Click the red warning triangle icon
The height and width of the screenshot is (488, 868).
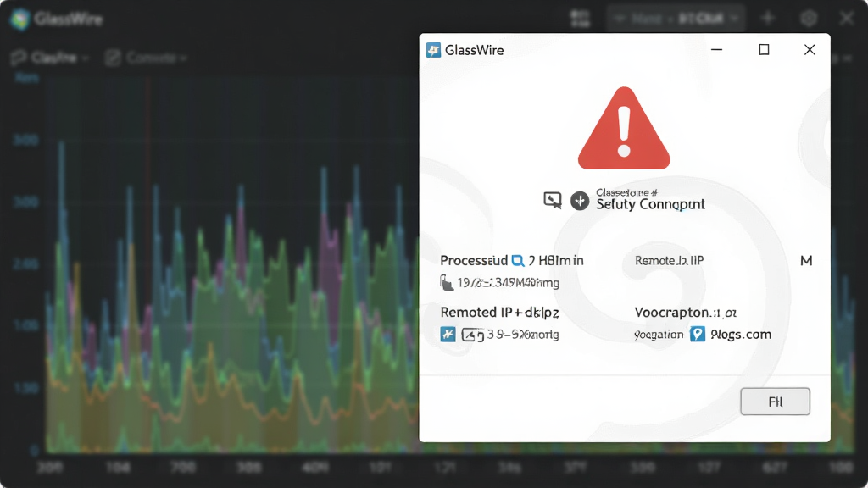point(624,129)
